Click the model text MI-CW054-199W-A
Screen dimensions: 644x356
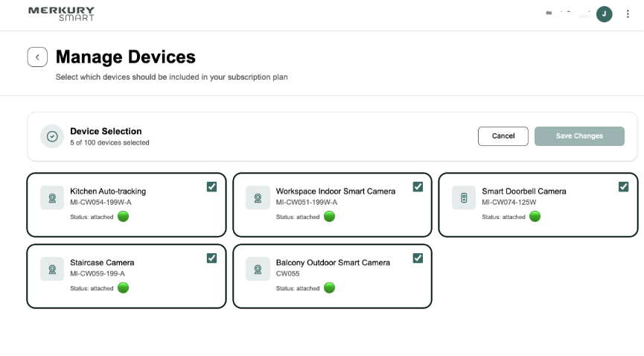click(x=101, y=203)
